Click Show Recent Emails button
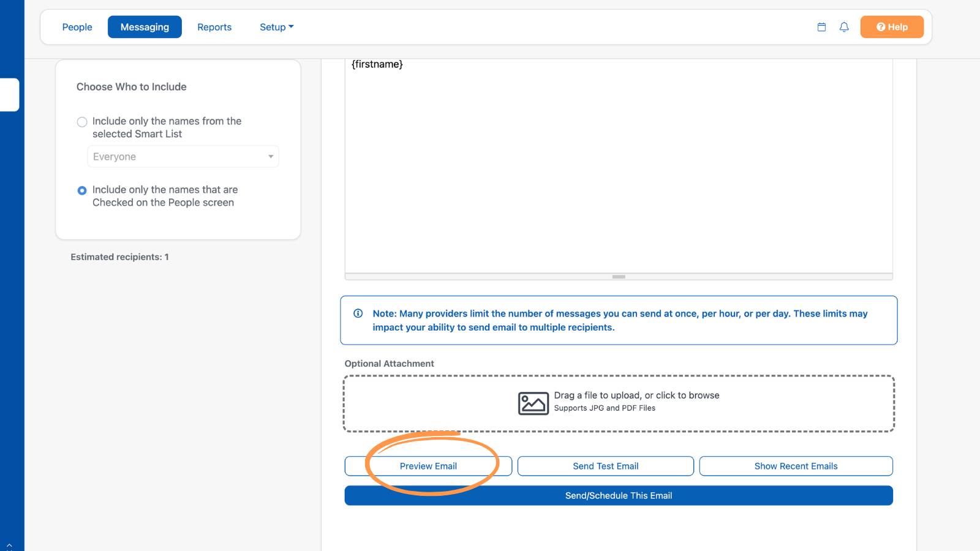The image size is (980, 551). click(x=796, y=466)
